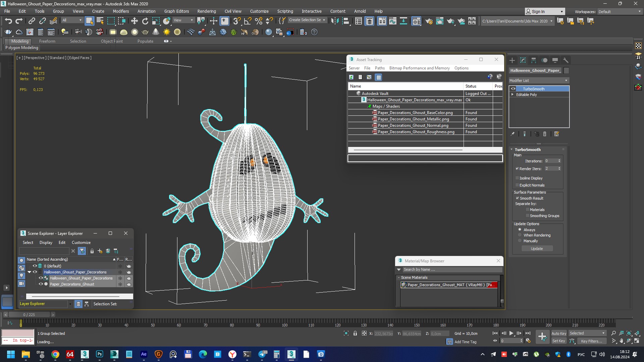Expand the Editable Poly modifier
Screen dimensions: 644x362
click(x=513, y=95)
